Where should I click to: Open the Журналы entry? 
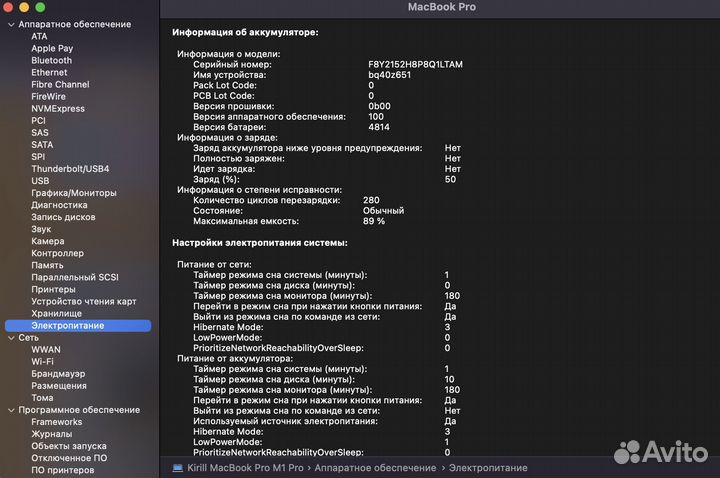tap(51, 434)
